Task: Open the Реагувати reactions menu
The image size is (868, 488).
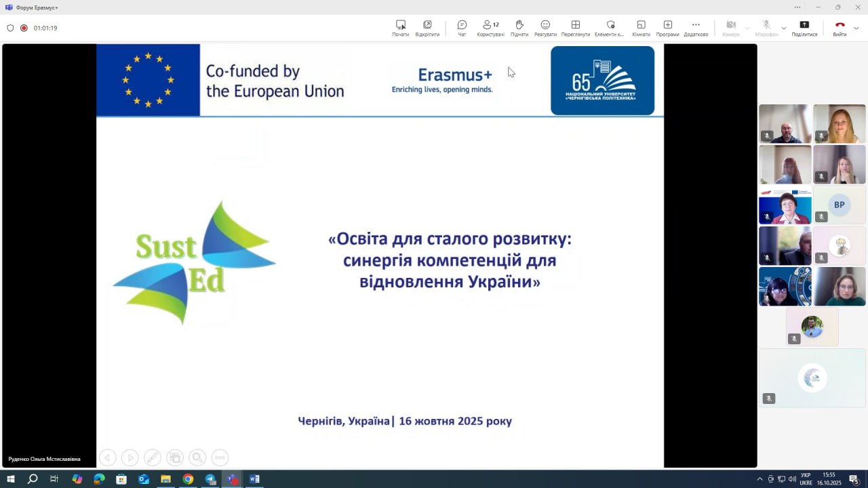Action: [x=545, y=28]
